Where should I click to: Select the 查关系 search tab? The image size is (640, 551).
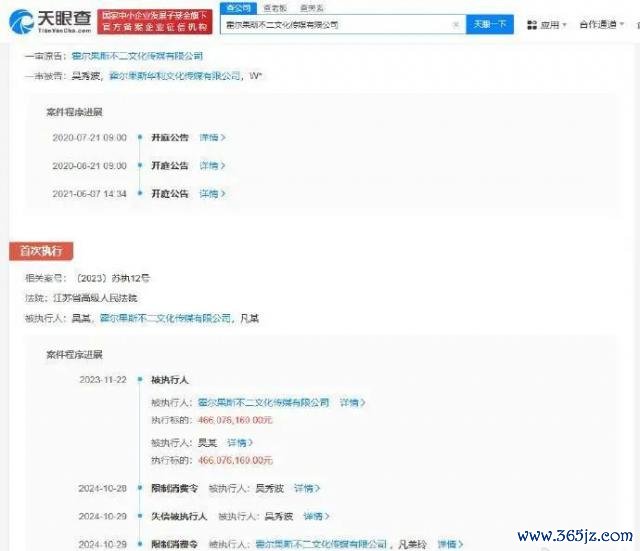coord(312,8)
